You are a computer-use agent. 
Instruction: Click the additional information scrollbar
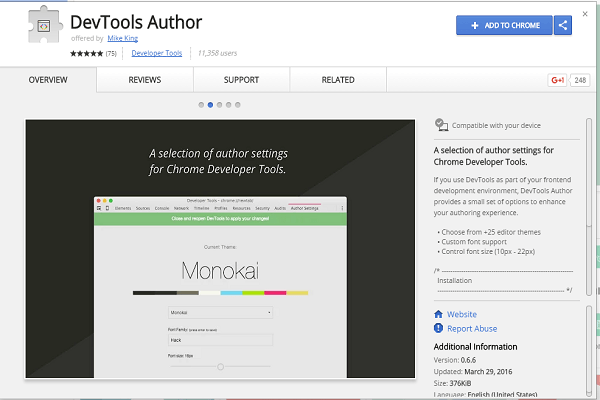pyautogui.click(x=589, y=350)
